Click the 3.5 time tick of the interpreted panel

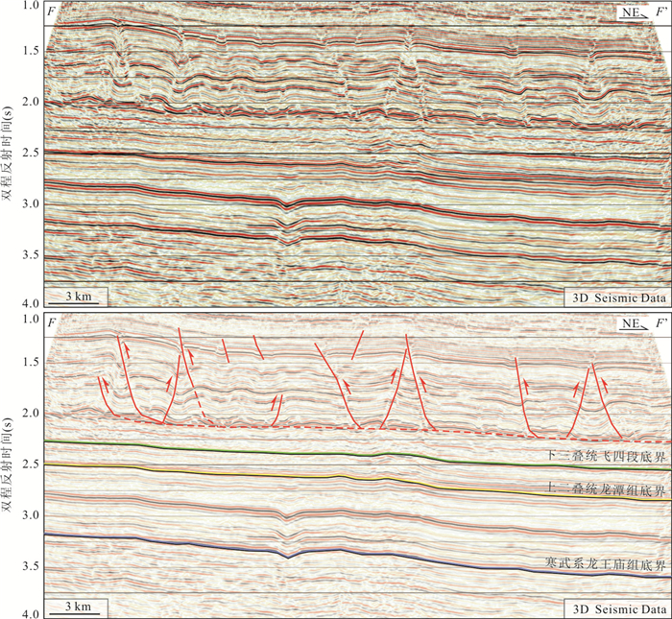(x=31, y=567)
